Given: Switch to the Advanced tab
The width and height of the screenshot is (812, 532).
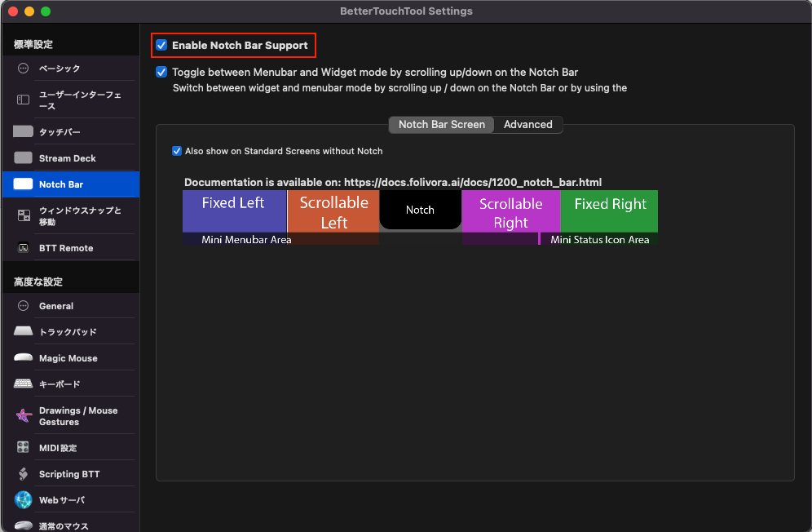Looking at the screenshot, I should [528, 125].
